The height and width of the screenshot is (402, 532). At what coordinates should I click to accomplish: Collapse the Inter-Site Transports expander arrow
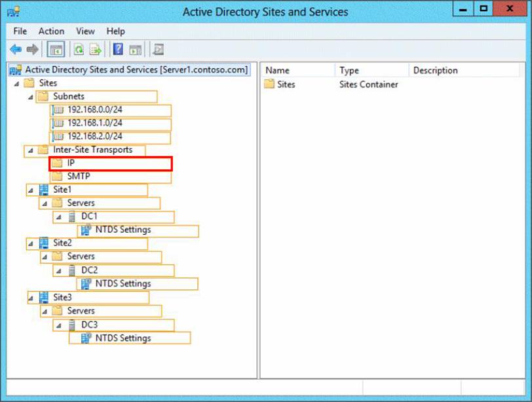30,150
